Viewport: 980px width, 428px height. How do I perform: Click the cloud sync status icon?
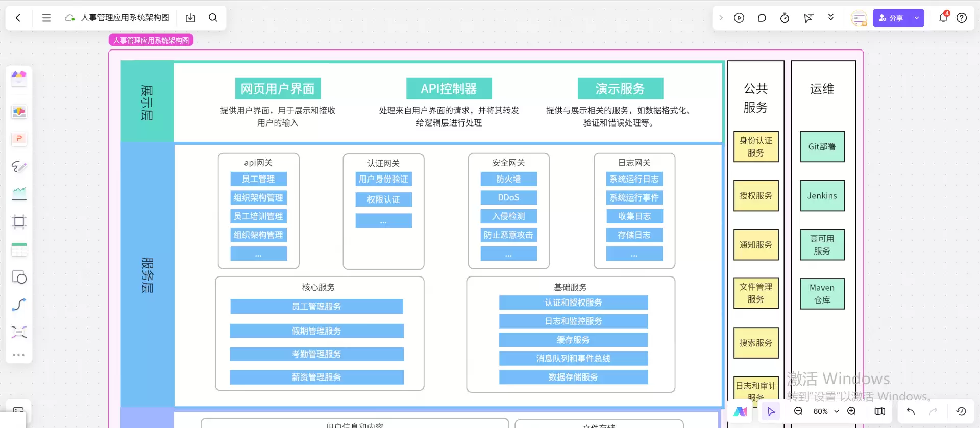point(70,18)
